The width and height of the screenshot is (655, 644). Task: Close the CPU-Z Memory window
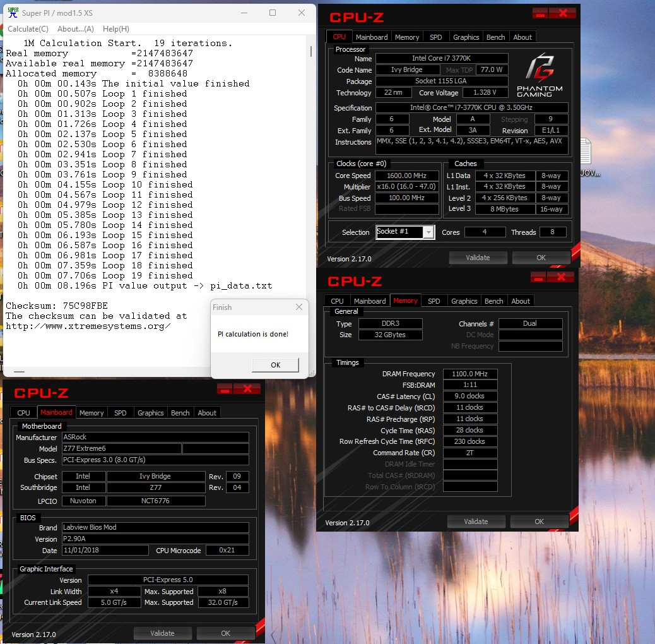pos(560,277)
